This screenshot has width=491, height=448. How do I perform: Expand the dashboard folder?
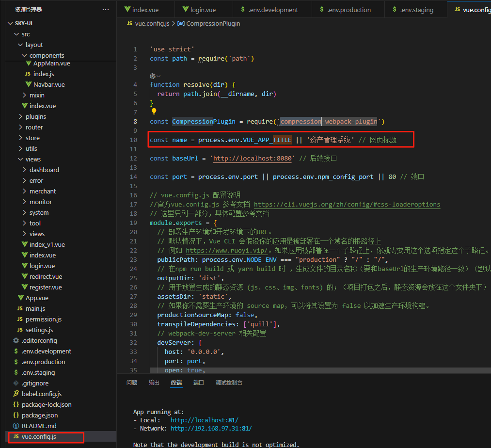24,170
